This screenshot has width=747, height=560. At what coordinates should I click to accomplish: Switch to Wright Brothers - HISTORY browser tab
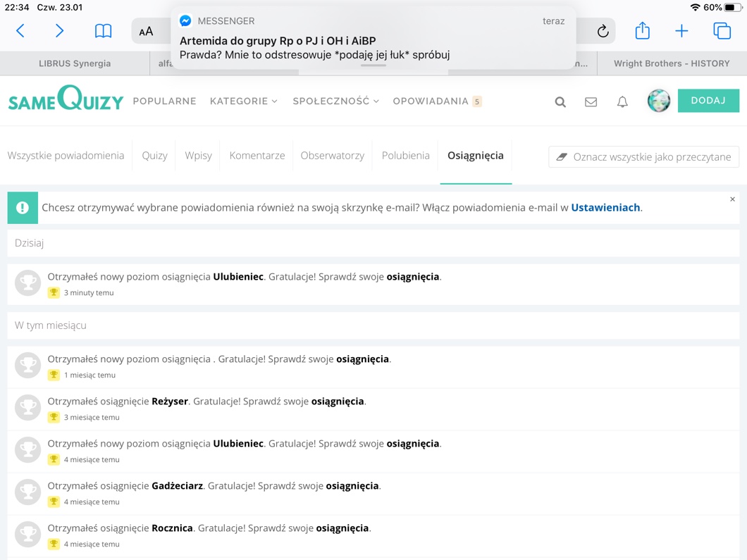click(671, 63)
